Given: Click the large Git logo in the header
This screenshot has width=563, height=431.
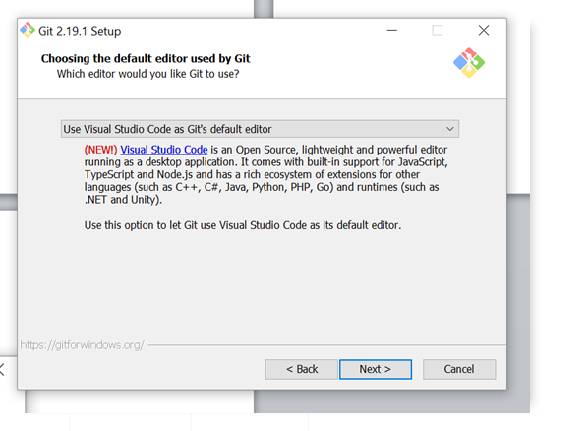Looking at the screenshot, I should click(x=469, y=63).
